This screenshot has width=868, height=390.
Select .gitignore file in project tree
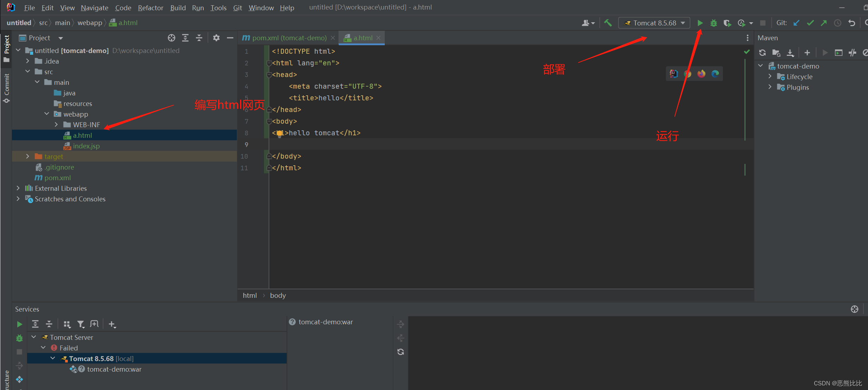[59, 167]
